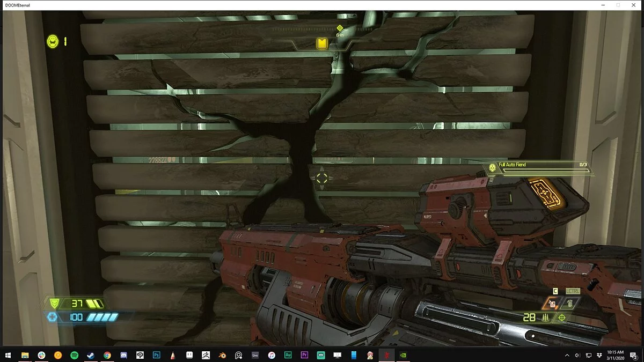644x362 pixels.
Task: Open Spotify from the taskbar
Action: click(x=74, y=355)
